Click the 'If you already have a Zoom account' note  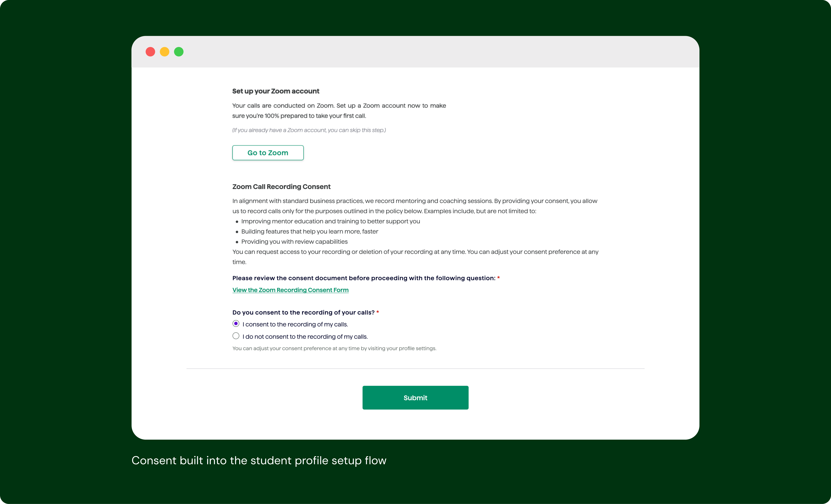tap(309, 130)
